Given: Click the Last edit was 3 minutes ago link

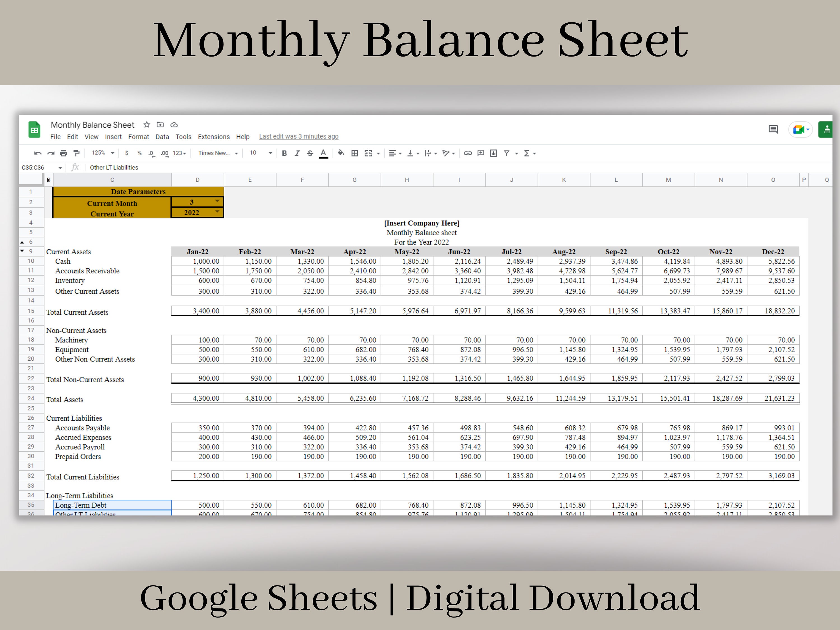Looking at the screenshot, I should (x=298, y=136).
